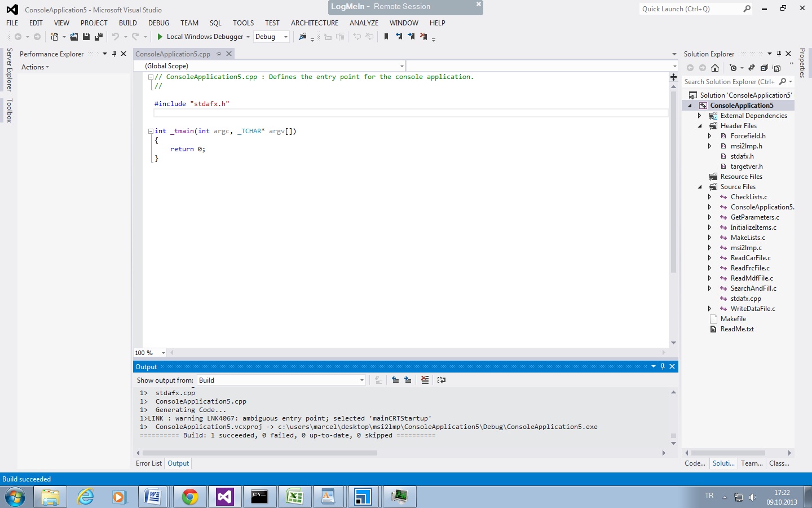Image resolution: width=812 pixels, height=508 pixels.
Task: Switch to the Error List tab
Action: pos(149,463)
